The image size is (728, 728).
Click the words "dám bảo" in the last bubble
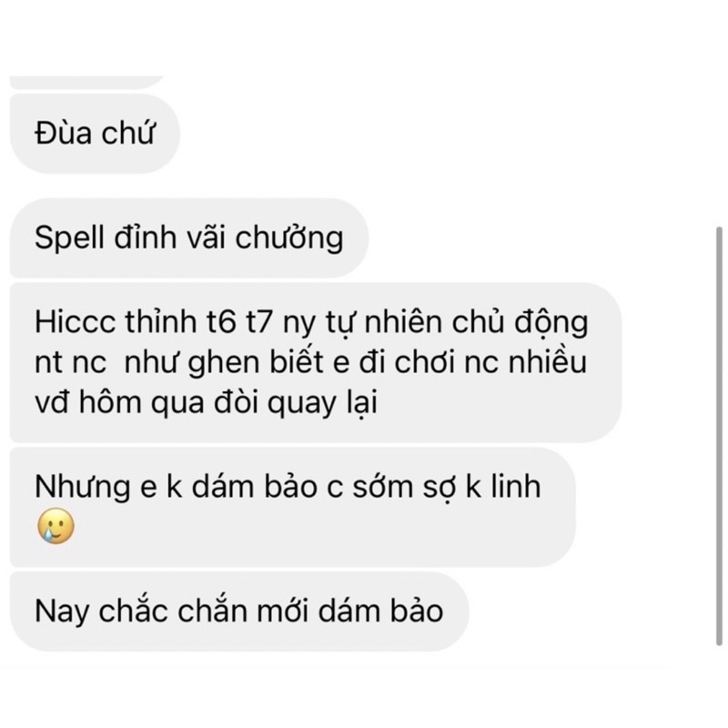(x=380, y=611)
